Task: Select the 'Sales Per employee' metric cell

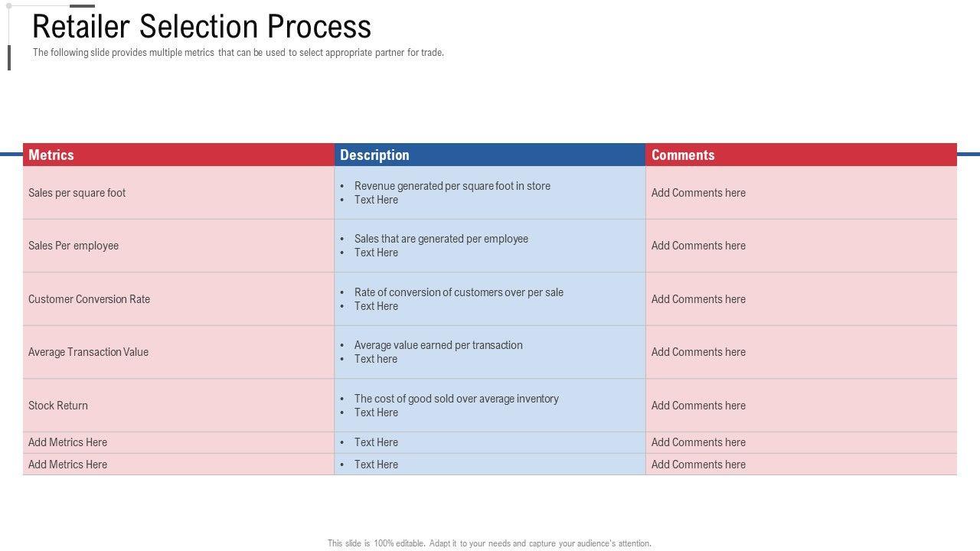Action: pos(73,246)
